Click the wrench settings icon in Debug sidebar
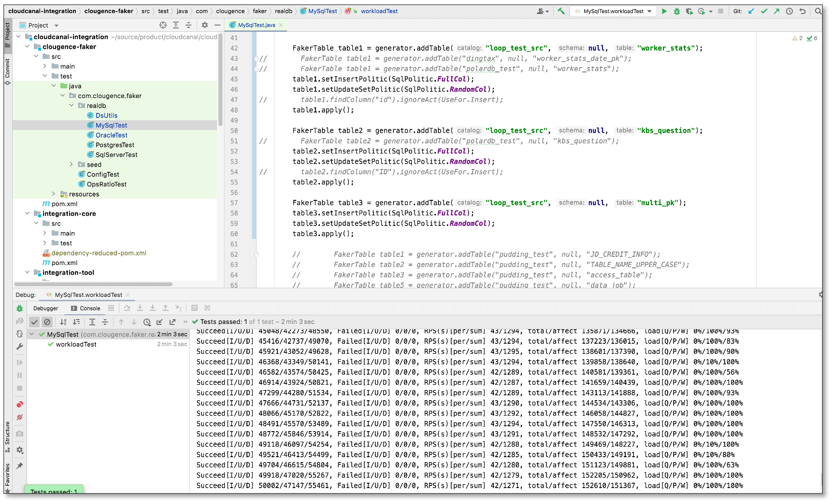This screenshot has height=504, width=832. pyautogui.click(x=20, y=347)
